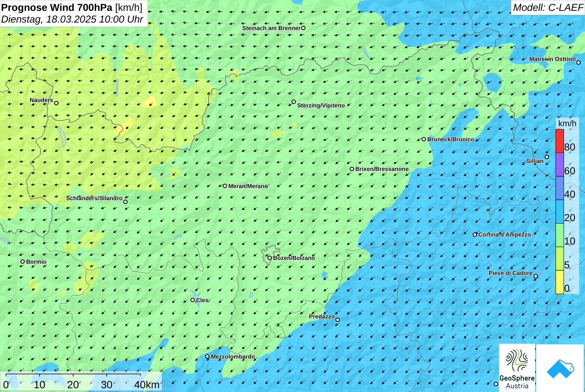The height and width of the screenshot is (392, 585).
Task: Click the Bozen/Bolzano marker circle
Action: (x=270, y=258)
